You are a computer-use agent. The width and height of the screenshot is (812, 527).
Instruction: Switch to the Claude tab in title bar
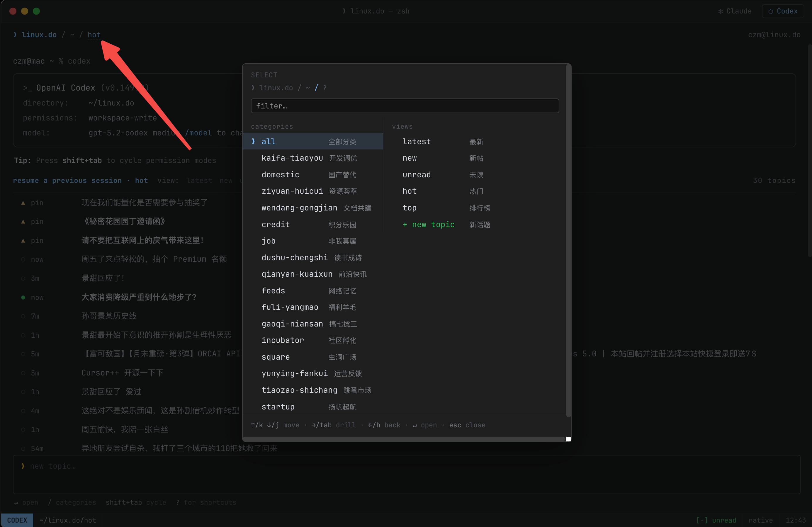pyautogui.click(x=735, y=11)
